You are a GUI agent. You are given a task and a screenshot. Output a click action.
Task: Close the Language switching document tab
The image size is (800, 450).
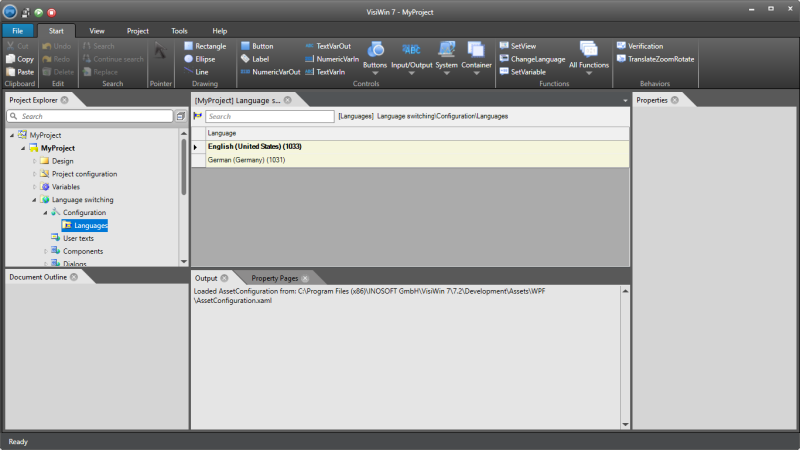(288, 100)
